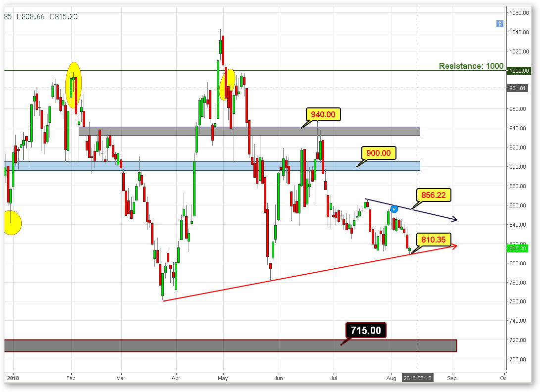The width and height of the screenshot is (540, 392).
Task: Click the 856.22 trendline price label
Action: (x=433, y=195)
